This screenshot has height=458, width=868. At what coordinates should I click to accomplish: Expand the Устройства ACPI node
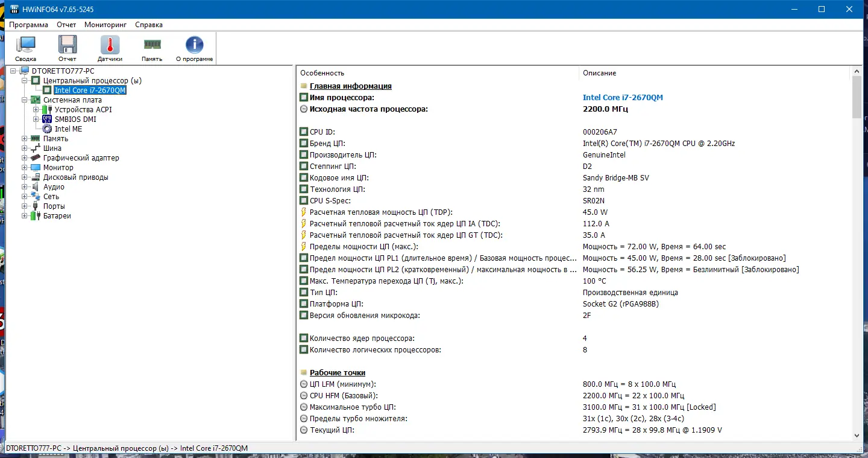(36, 110)
